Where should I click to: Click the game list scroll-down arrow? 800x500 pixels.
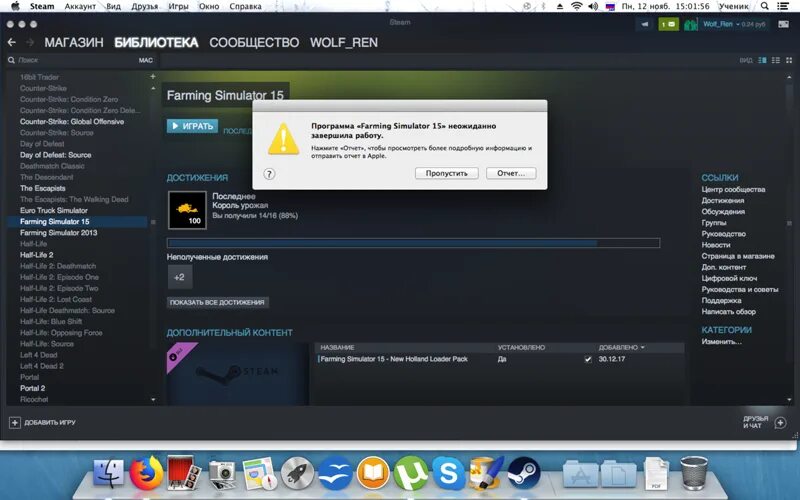pos(153,399)
